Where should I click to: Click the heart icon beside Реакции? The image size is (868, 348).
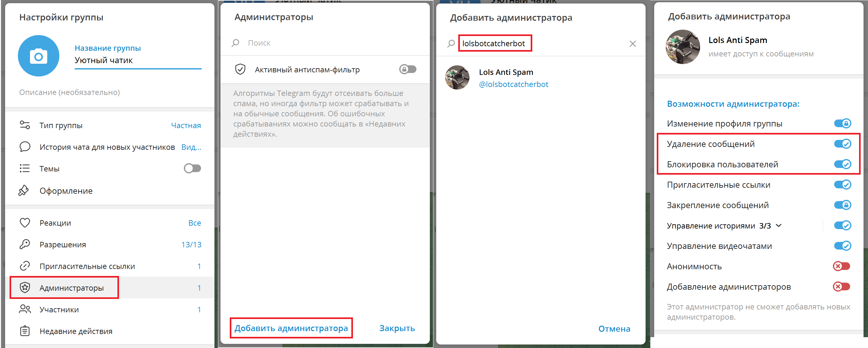pos(25,223)
